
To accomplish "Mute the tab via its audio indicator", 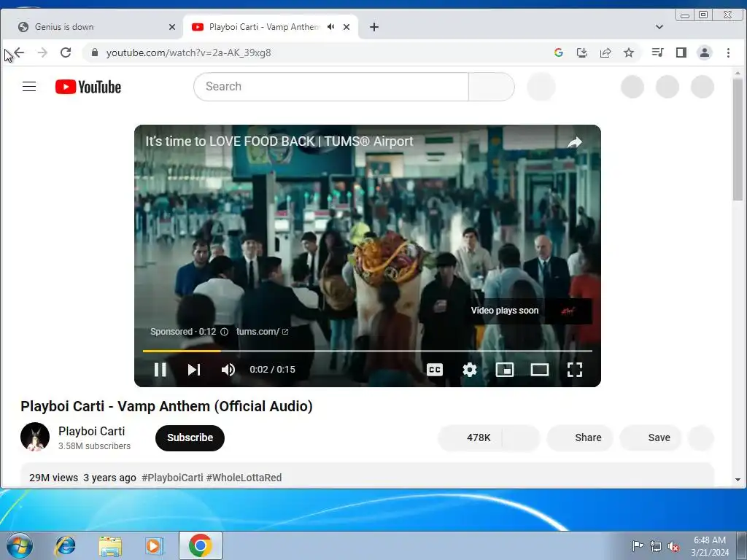I will [331, 27].
